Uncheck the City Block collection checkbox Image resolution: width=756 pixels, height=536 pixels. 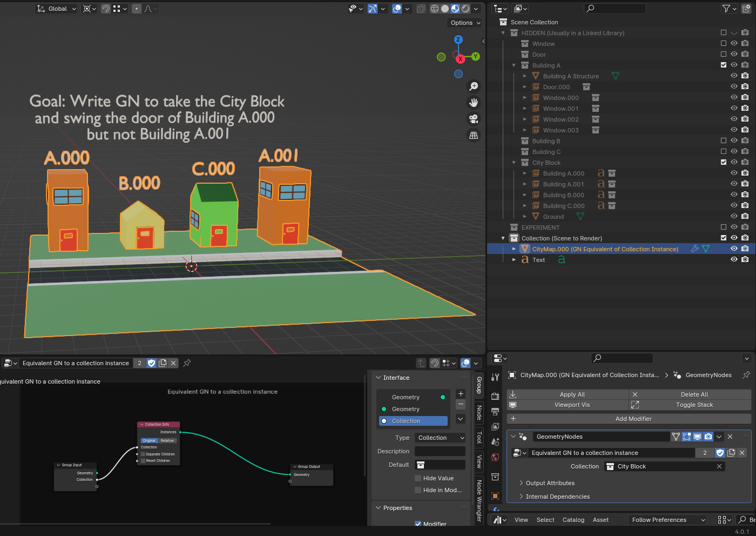pos(724,163)
